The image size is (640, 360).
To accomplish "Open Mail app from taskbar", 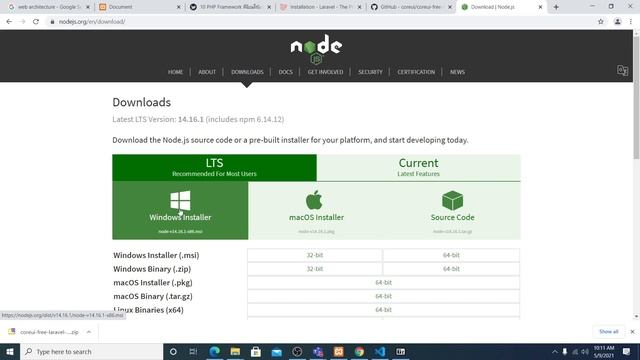I will point(277,351).
